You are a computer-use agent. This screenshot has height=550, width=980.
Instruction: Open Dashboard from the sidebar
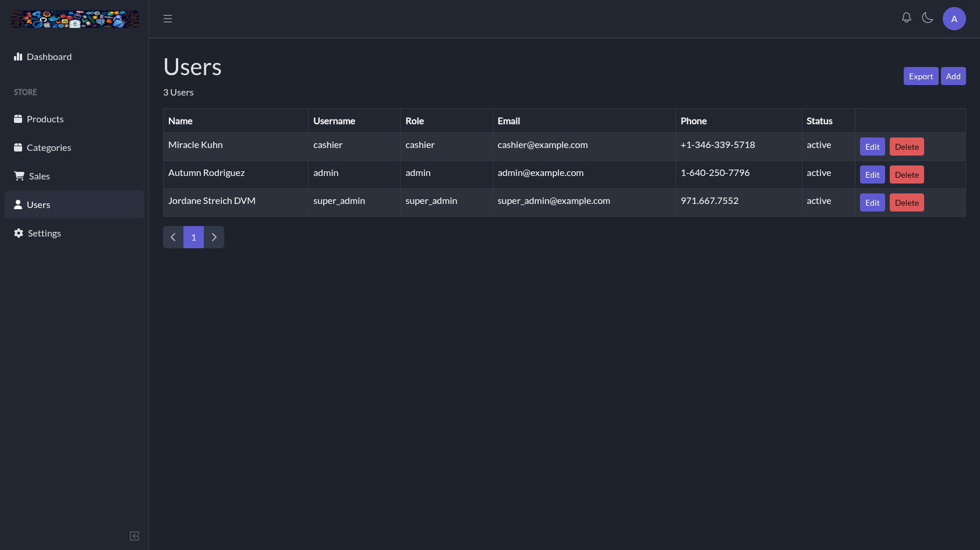tap(49, 57)
